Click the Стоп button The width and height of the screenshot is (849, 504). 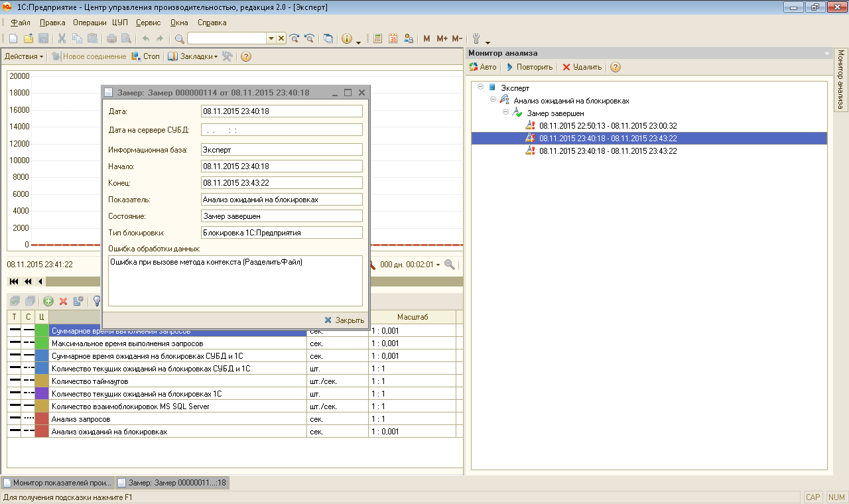pos(146,56)
